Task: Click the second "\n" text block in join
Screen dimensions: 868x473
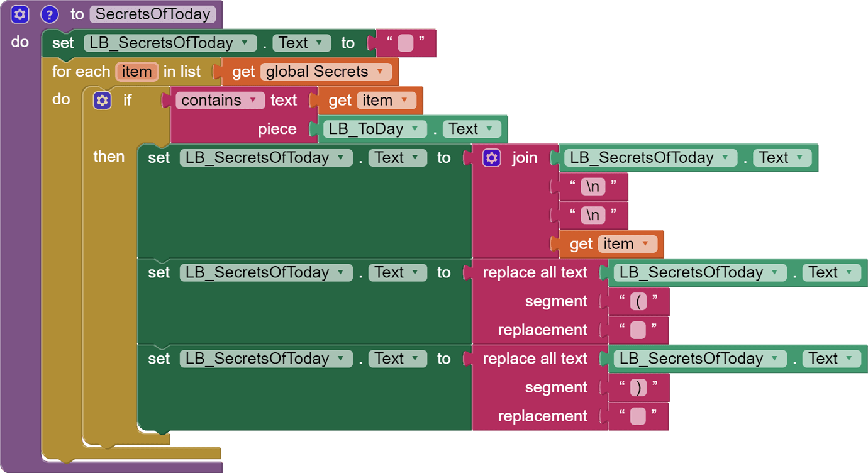Action: point(593,215)
